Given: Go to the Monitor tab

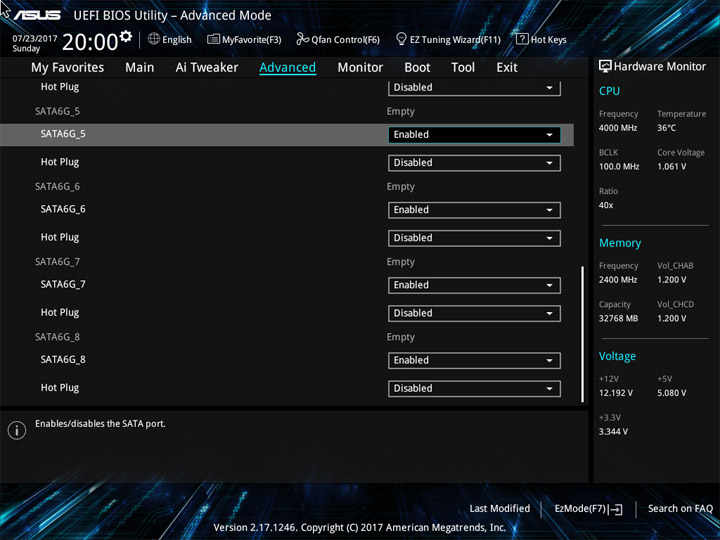Looking at the screenshot, I should tap(360, 68).
